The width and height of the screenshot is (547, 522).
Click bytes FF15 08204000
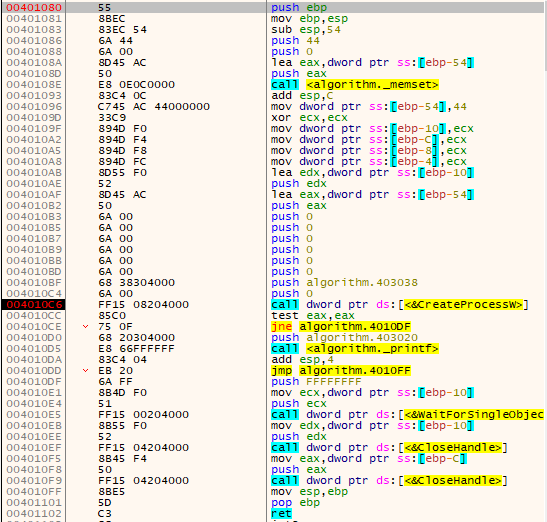point(143,305)
